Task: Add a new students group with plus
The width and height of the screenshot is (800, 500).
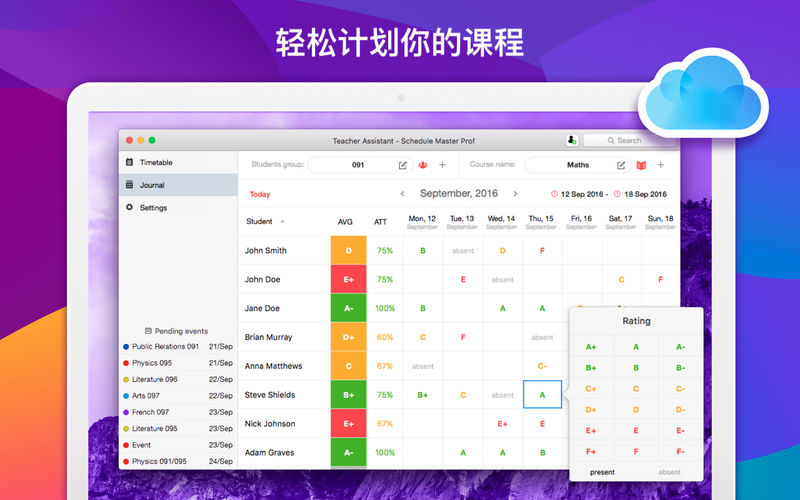Action: coord(442,165)
